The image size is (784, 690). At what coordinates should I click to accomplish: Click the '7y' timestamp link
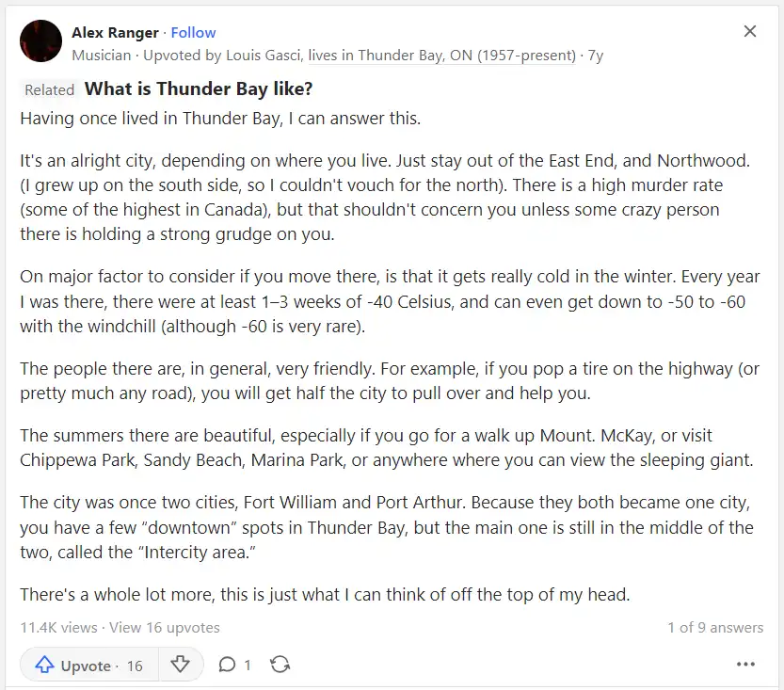pyautogui.click(x=596, y=55)
